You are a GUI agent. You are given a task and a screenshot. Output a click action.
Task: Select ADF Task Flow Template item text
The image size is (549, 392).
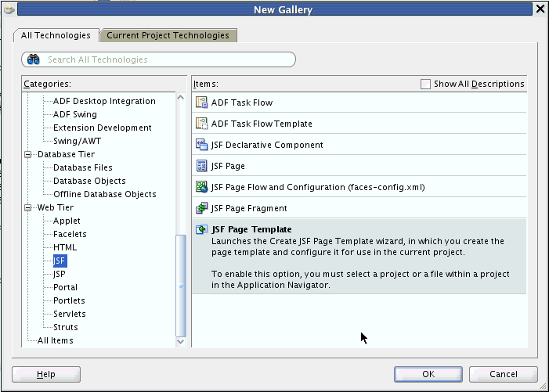point(262,124)
